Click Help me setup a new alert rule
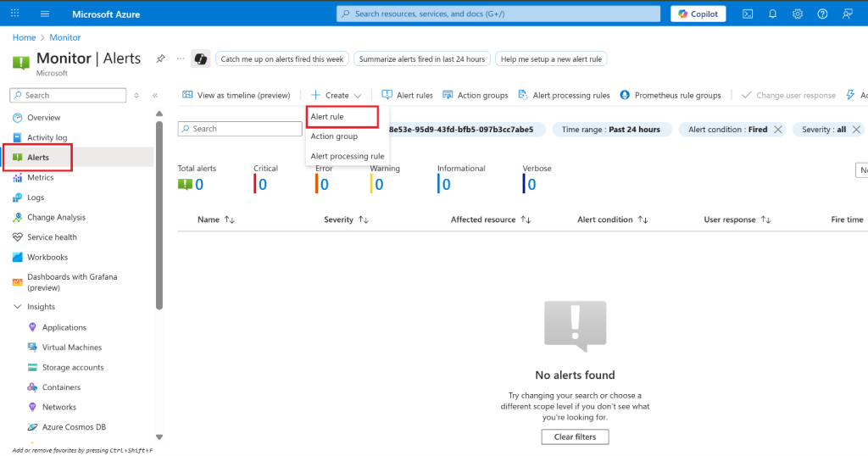This screenshot has height=456, width=868. [x=551, y=58]
